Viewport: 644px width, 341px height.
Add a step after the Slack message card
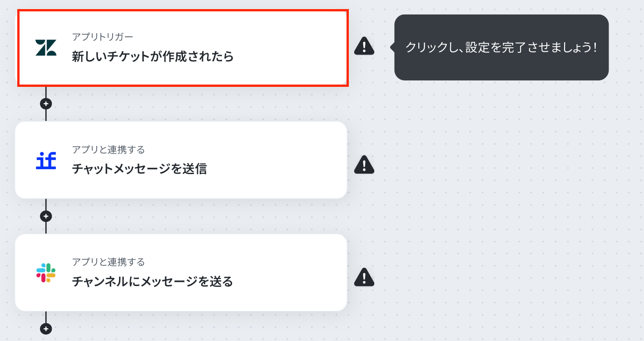tap(46, 328)
